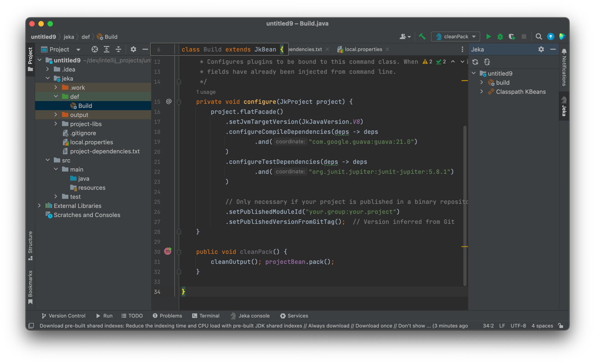Screen dimensions: 595x364
Task: Click the Build Project hammer icon
Action: click(x=422, y=36)
